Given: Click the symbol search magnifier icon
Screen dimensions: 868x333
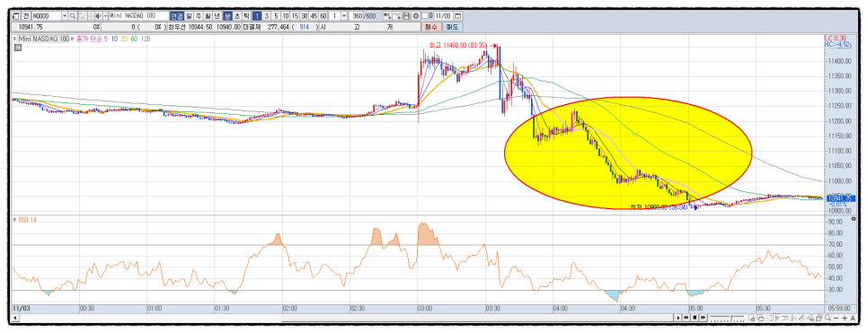Looking at the screenshot, I should (73, 15).
